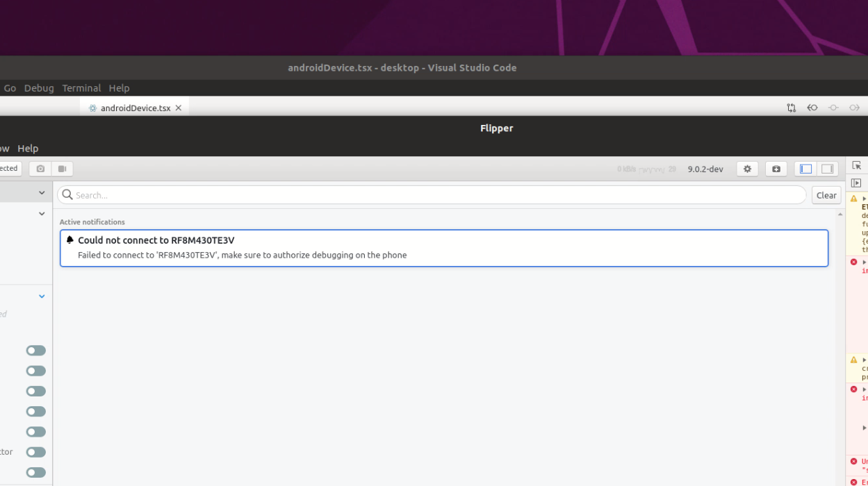Toggle the bottom-most plugin switch in sidebar
Viewport: 868px width, 486px height.
tap(36, 472)
